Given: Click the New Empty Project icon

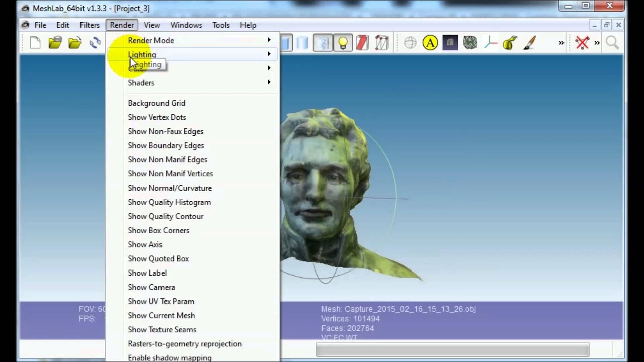Looking at the screenshot, I should [x=35, y=43].
